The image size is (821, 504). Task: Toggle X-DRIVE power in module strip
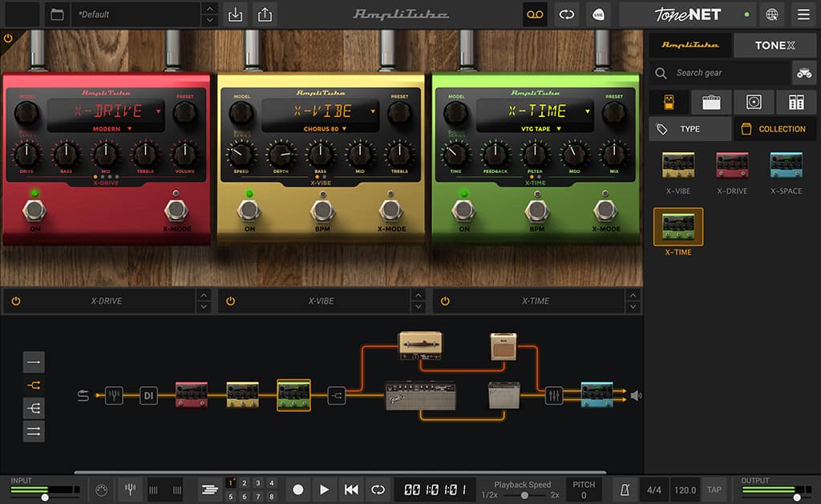tap(15, 301)
